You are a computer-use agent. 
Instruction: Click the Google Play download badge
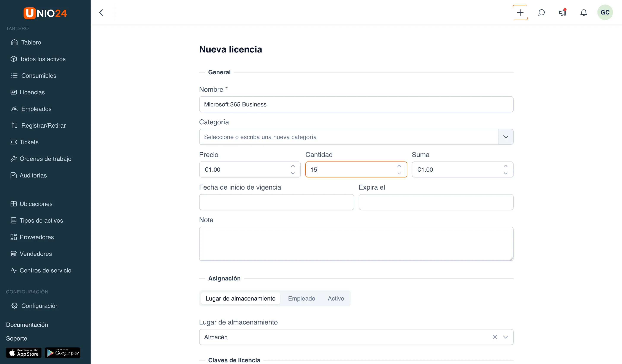[x=62, y=353]
